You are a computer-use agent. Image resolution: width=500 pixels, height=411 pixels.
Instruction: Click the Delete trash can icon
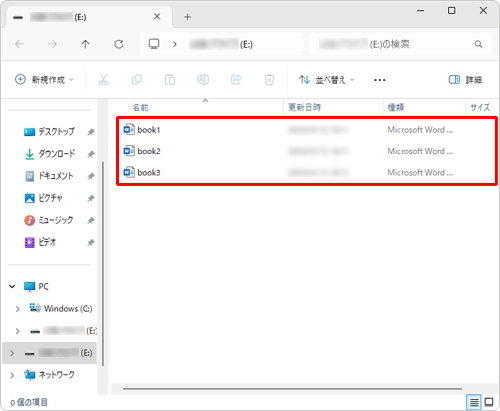coord(269,80)
